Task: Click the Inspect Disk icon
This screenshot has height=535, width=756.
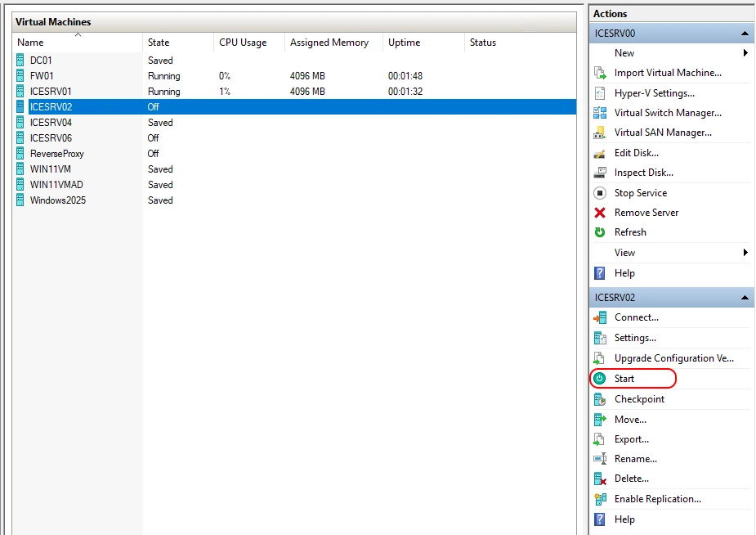Action: (600, 173)
